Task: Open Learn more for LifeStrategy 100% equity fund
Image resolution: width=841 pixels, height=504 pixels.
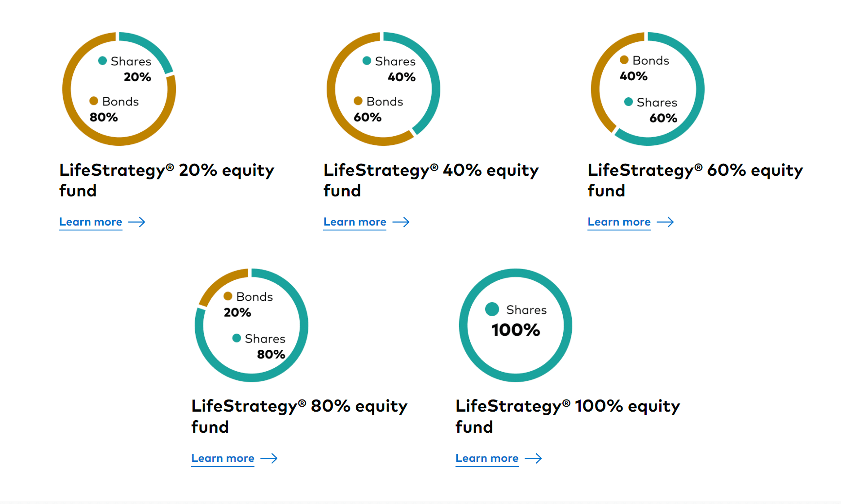Action: tap(487, 458)
